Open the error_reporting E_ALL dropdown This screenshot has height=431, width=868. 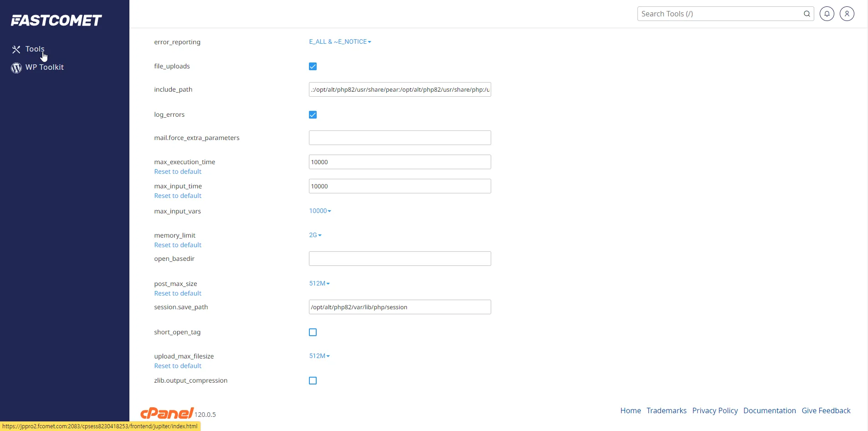point(340,42)
